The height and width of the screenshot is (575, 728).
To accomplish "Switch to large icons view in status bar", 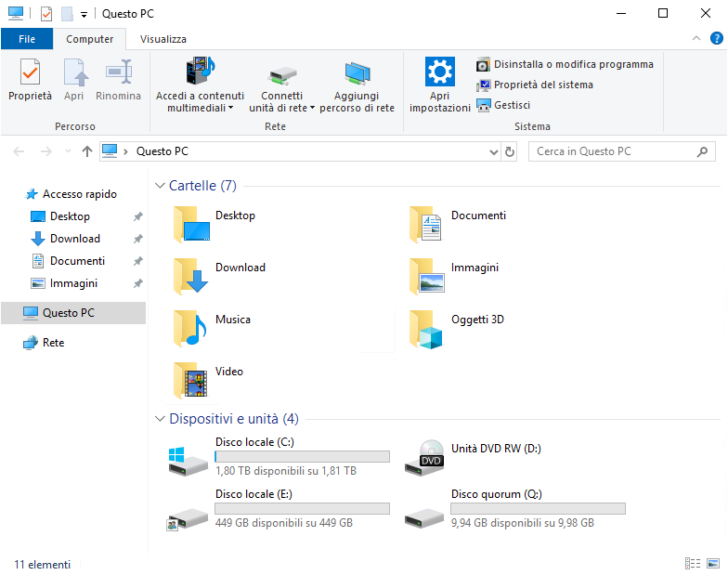I will (x=713, y=564).
